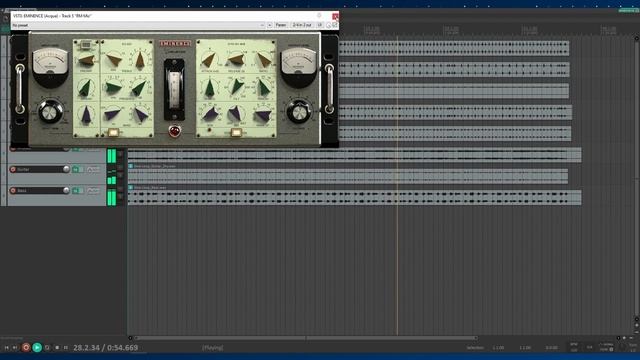Click green knob below the Attack knob
Image resolution: width=640 pixels, height=360 pixels.
click(209, 88)
